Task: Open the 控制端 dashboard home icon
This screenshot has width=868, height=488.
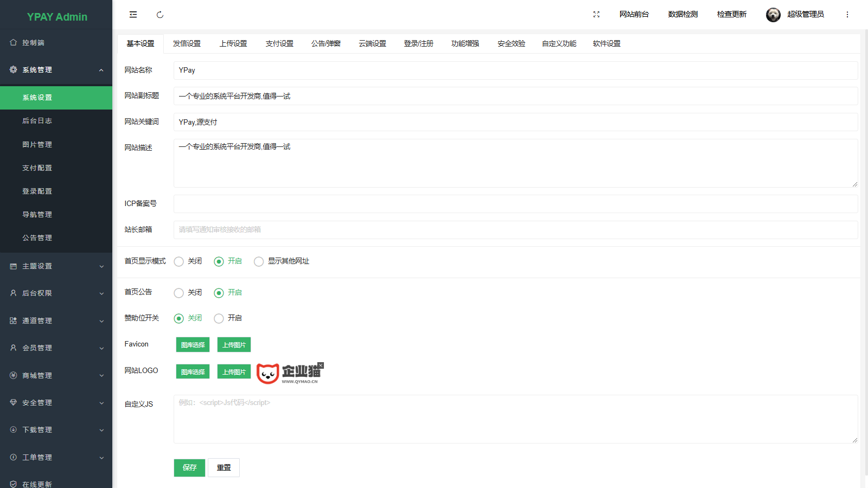Action: pyautogui.click(x=14, y=42)
